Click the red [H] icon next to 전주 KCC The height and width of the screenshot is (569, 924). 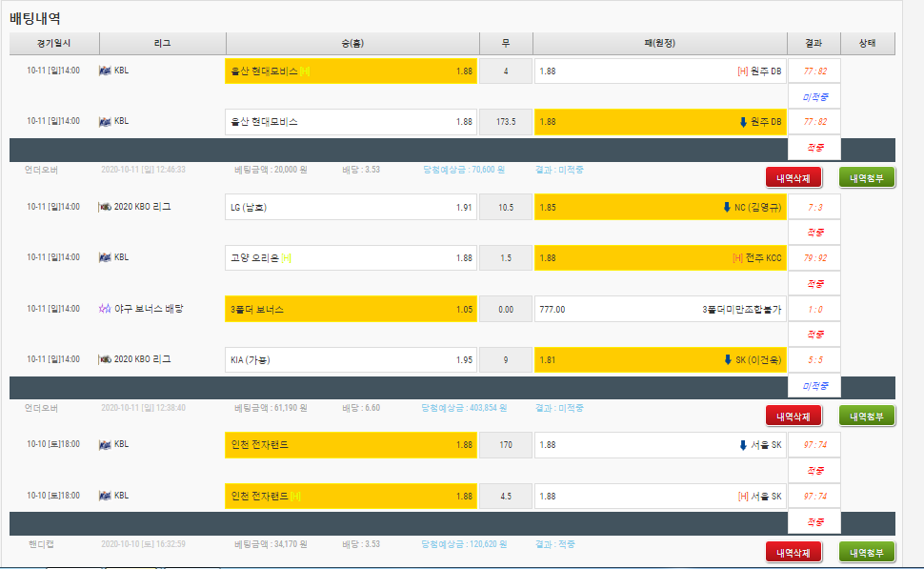(x=737, y=258)
